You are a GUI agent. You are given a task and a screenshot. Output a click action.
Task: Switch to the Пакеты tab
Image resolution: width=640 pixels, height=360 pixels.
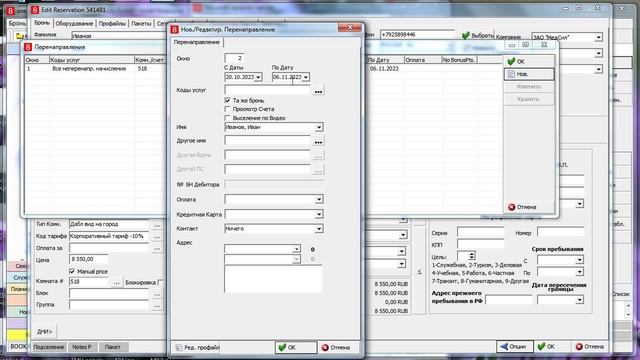pyautogui.click(x=141, y=24)
